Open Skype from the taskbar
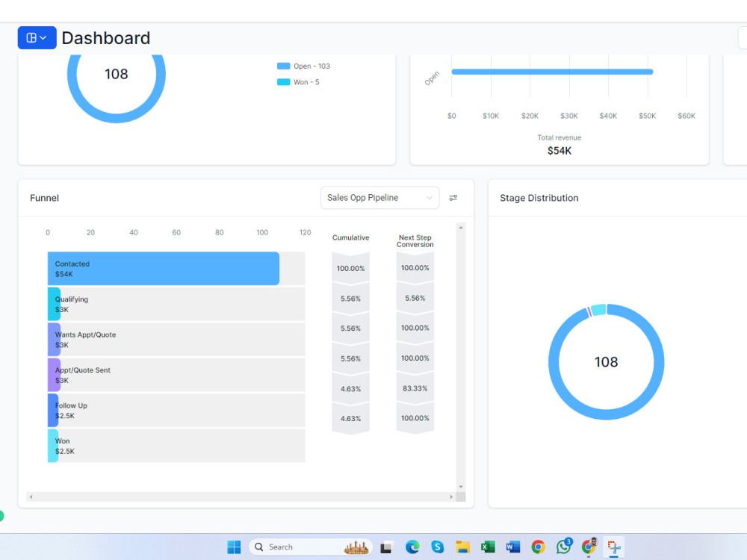This screenshot has height=560, width=747. coord(437,547)
